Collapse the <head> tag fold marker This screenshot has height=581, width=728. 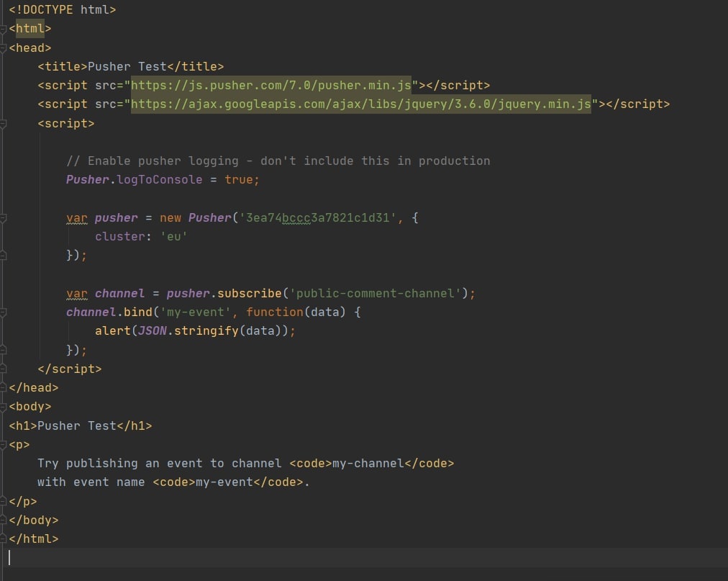click(x=3, y=48)
